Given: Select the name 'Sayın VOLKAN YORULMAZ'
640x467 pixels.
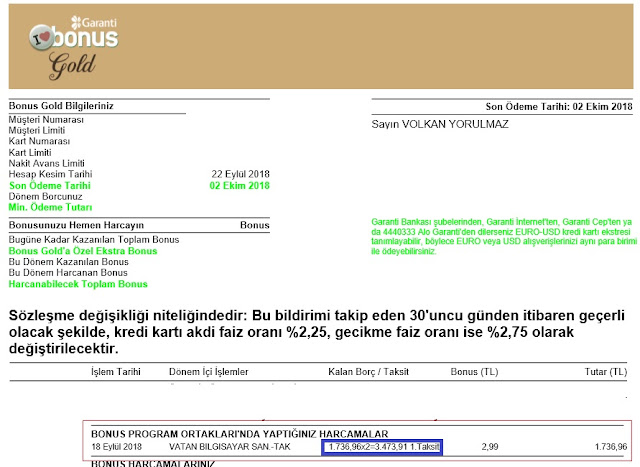Looking at the screenshot, I should pos(440,125).
